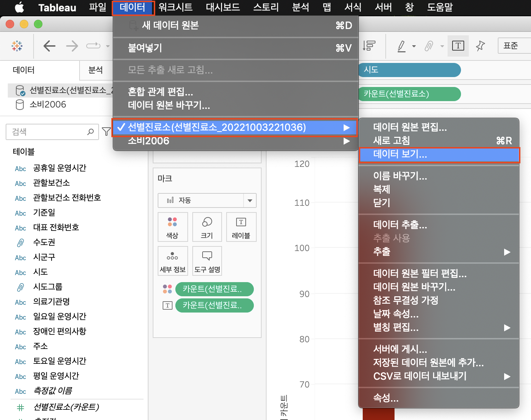Viewport: 531px width, 420px height.
Task: Open the 워크시트 menu
Action: pyautogui.click(x=175, y=7)
